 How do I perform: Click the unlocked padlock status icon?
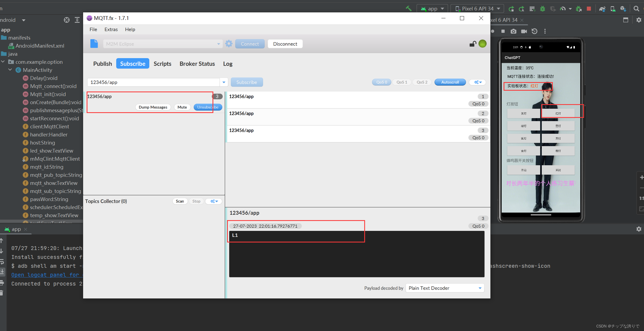[473, 44]
